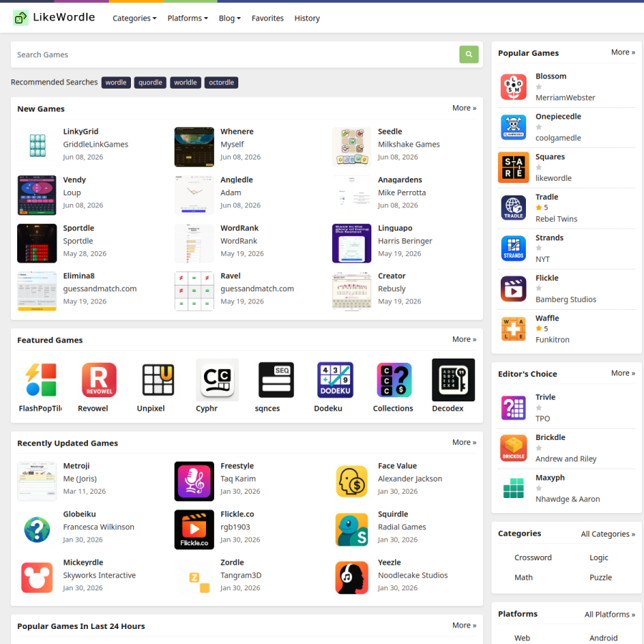The image size is (644, 644).
Task: Open the Flickle clapperboard icon
Action: pos(513,288)
